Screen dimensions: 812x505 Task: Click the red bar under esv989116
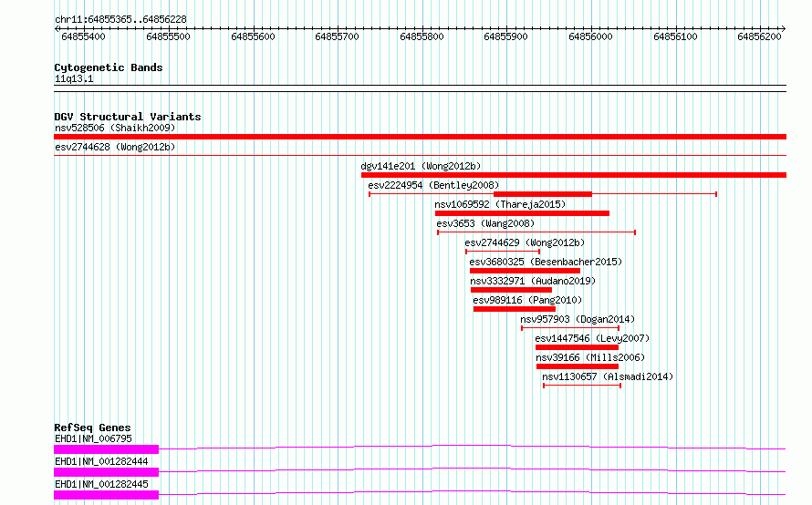click(515, 309)
